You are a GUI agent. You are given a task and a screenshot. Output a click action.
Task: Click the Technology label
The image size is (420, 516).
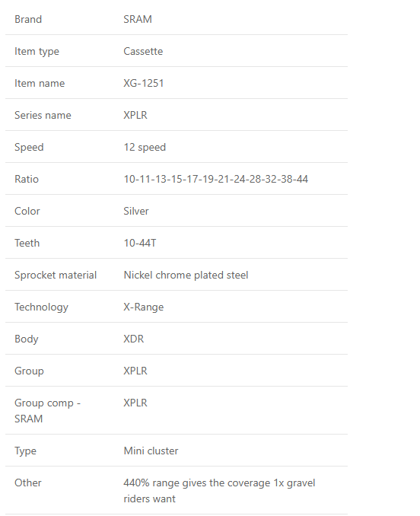41,307
